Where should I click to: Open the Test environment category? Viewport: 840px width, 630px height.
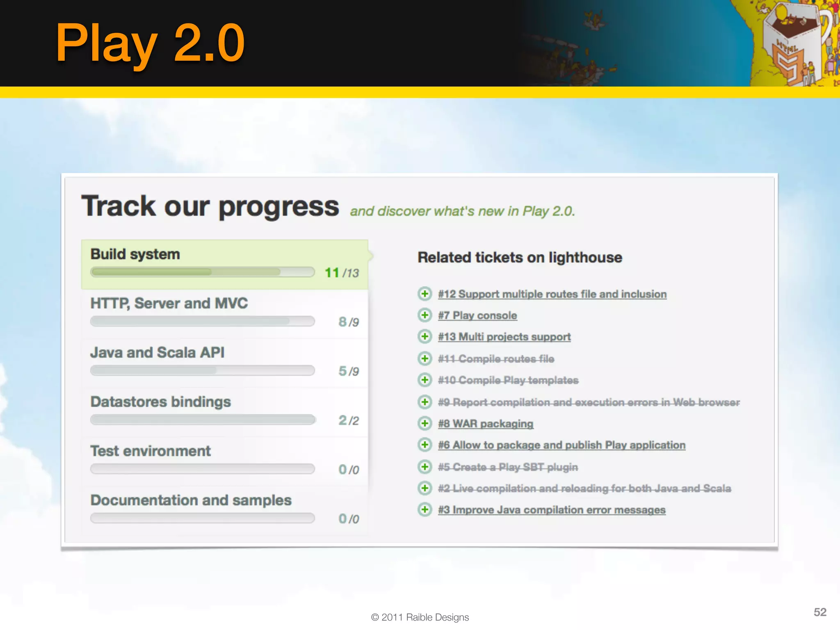pos(225,461)
